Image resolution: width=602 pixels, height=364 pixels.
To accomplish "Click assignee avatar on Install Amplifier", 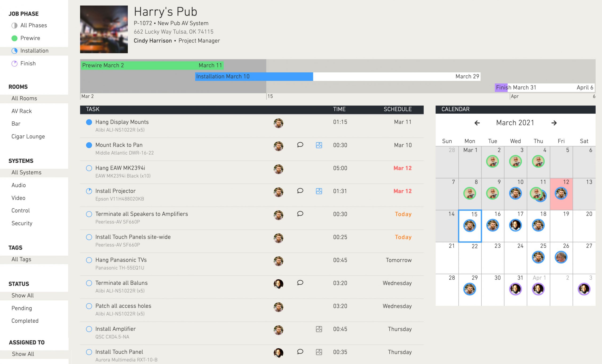I will [278, 330].
